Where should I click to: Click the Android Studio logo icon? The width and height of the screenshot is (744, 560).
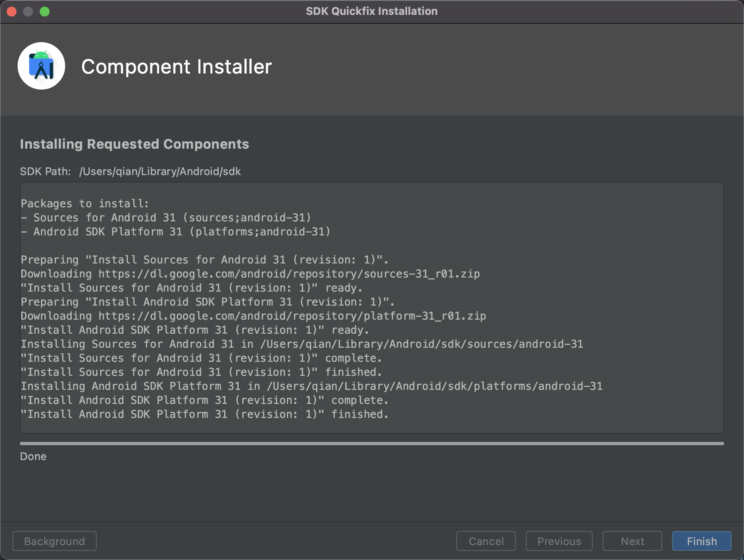point(41,66)
